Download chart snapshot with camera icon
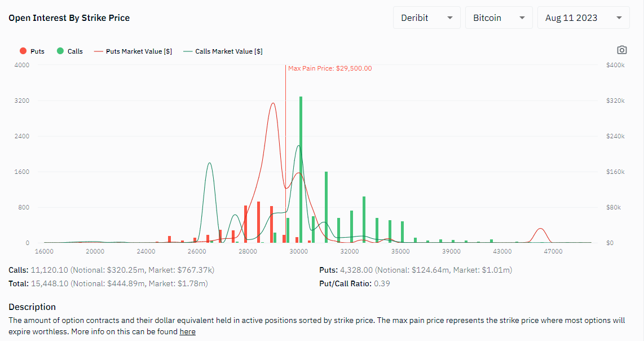The image size is (644, 341). (x=622, y=50)
